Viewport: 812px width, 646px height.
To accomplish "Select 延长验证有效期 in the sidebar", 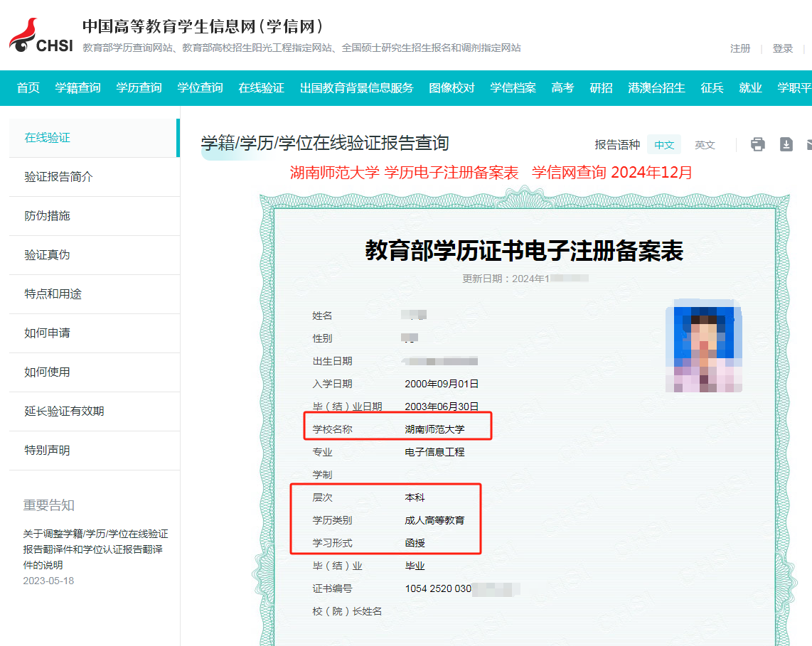I will click(x=95, y=411).
